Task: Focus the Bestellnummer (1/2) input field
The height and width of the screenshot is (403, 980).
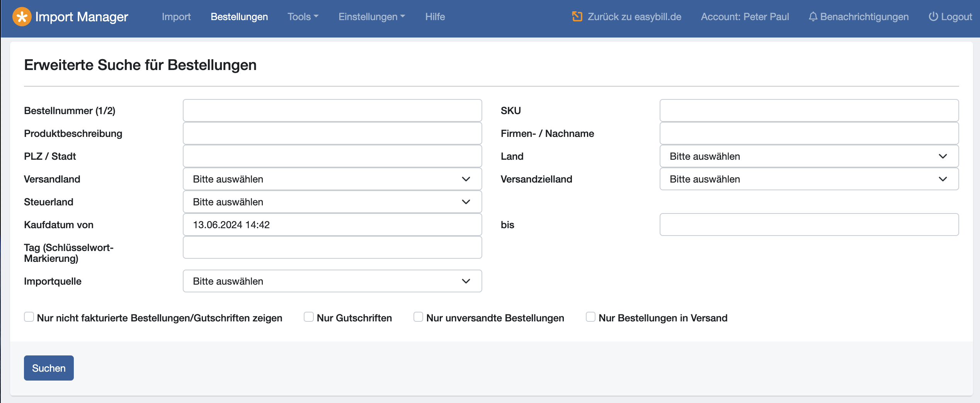Action: click(332, 111)
